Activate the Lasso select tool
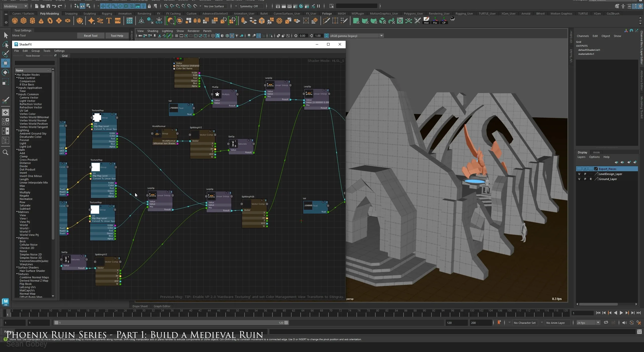 [6, 45]
